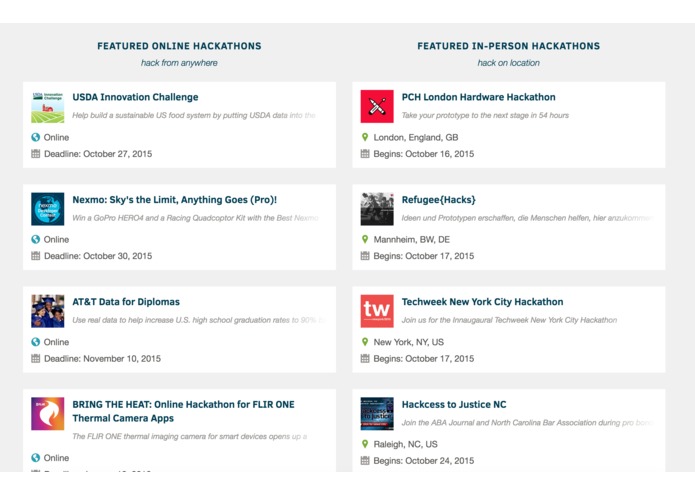Open AT&T Data for Diplomas link
The width and height of the screenshot is (695, 494).
click(126, 302)
